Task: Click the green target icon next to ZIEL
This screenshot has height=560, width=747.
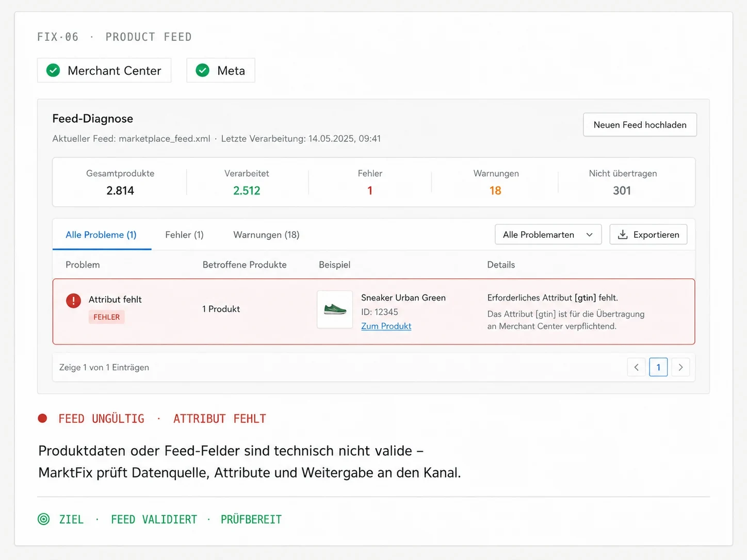Action: pos(44,519)
